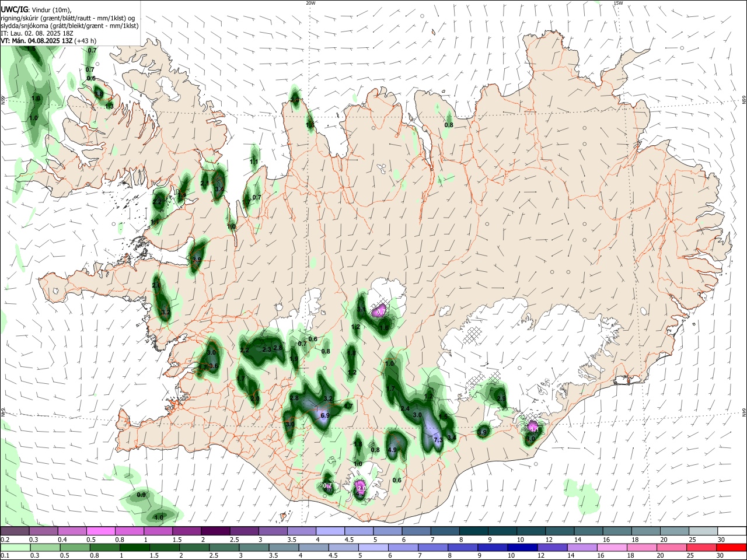747x560 pixels.
Task: Click the bright red swatch ending the lower legend
Action: 732,547
